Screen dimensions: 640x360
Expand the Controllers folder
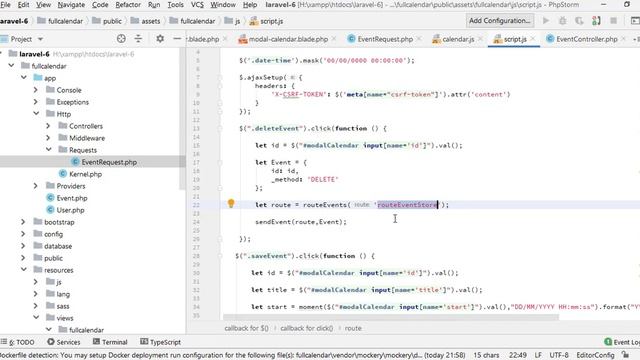(48, 126)
